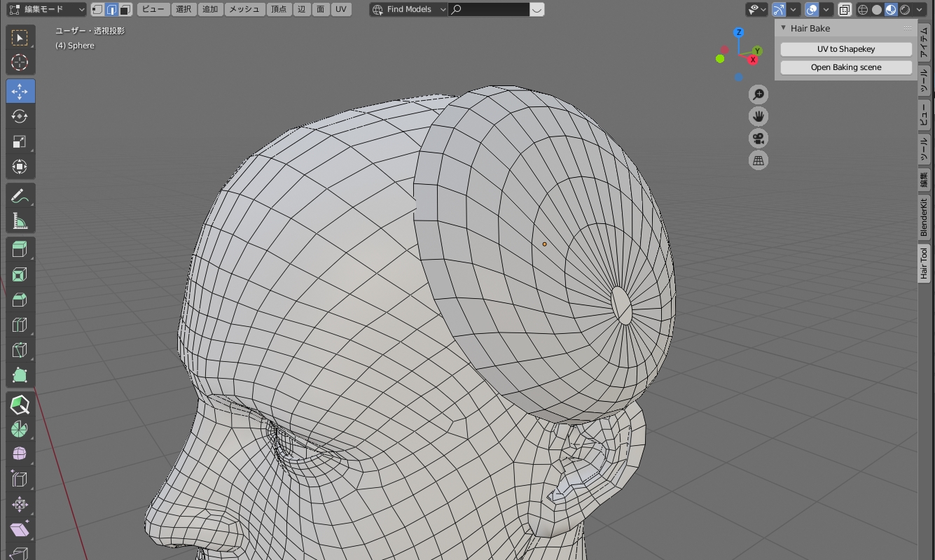Toggle X-ray display button
This screenshot has height=560, width=935.
tap(845, 10)
